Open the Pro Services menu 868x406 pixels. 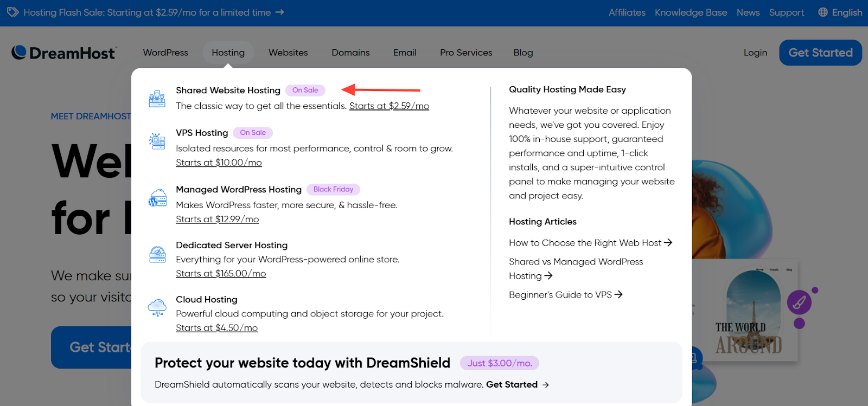click(466, 53)
